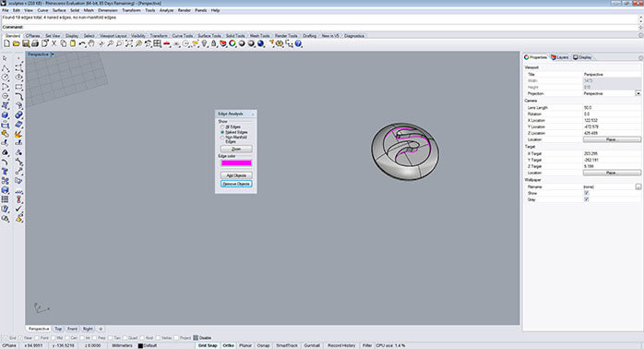Click the Print icon in toolbar
Screen dimensions: 644x349
click(x=35, y=43)
